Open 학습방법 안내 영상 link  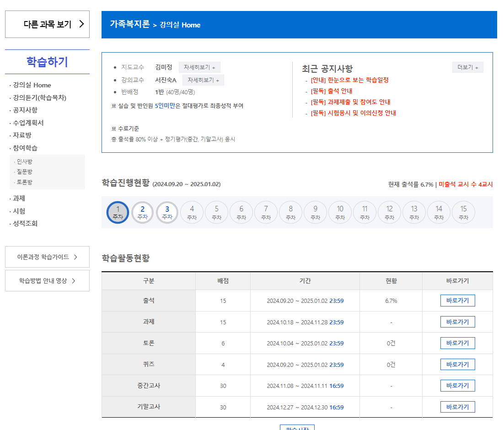47,281
